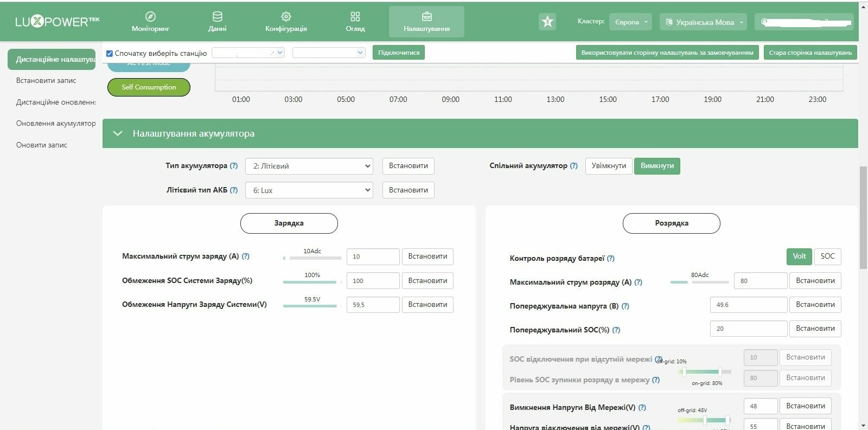This screenshot has width=868, height=430.
Task: Adjust the 10Adc charge current slider
Action: click(312, 258)
